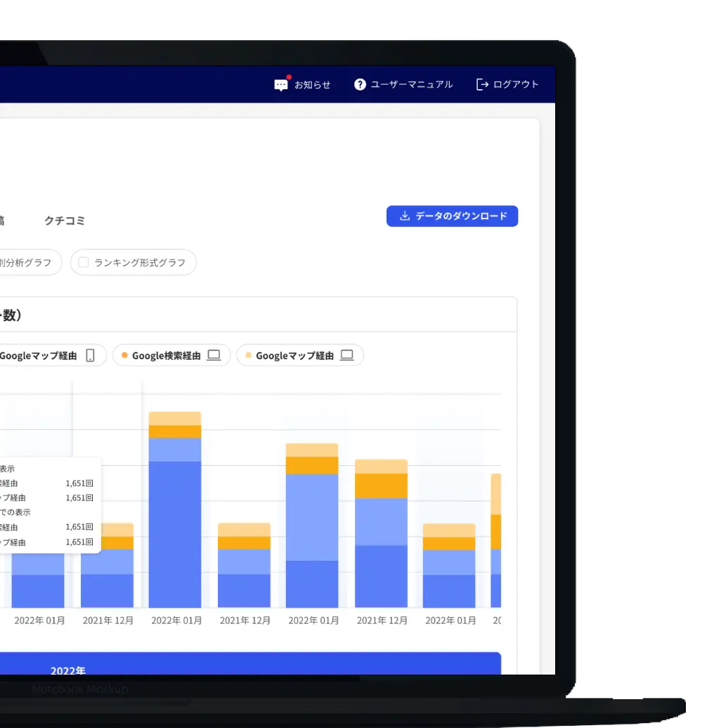
Task: Click the user manual question mark icon
Action: 360,84
